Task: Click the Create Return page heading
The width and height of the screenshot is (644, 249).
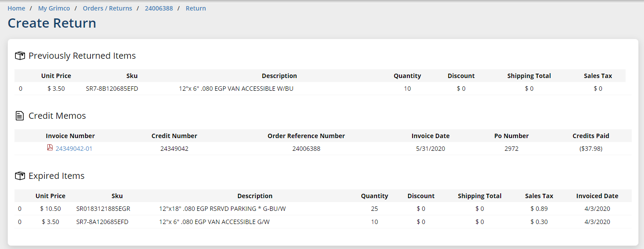Action: 52,23
